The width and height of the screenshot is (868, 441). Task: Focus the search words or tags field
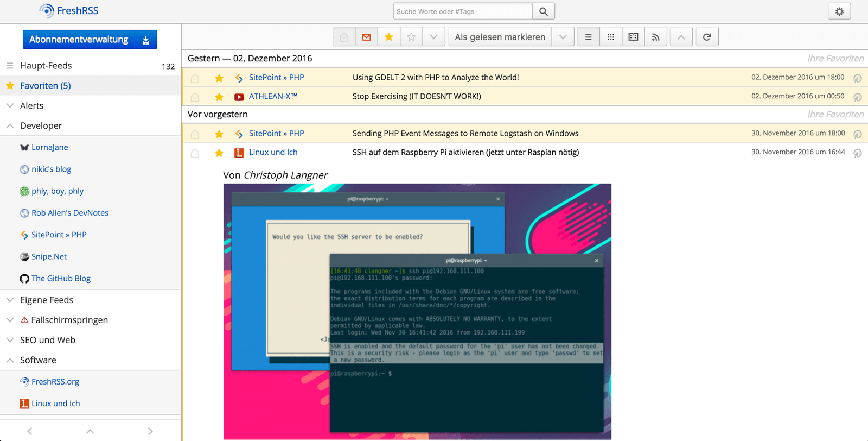[462, 11]
